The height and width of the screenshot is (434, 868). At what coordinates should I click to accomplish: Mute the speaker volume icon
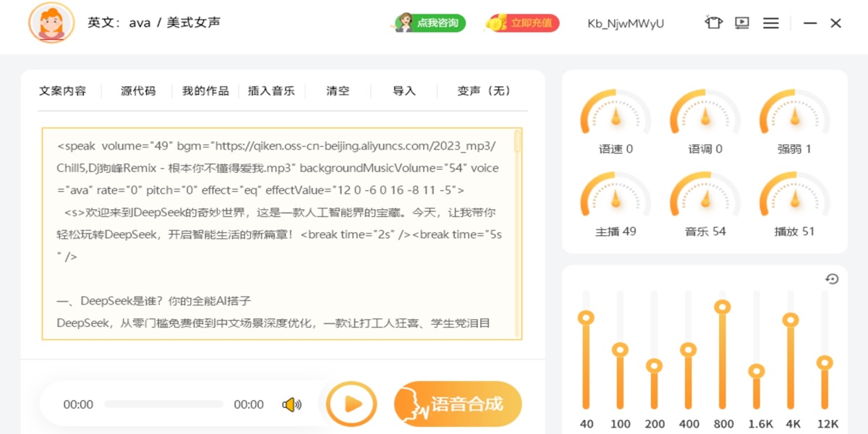(x=292, y=404)
